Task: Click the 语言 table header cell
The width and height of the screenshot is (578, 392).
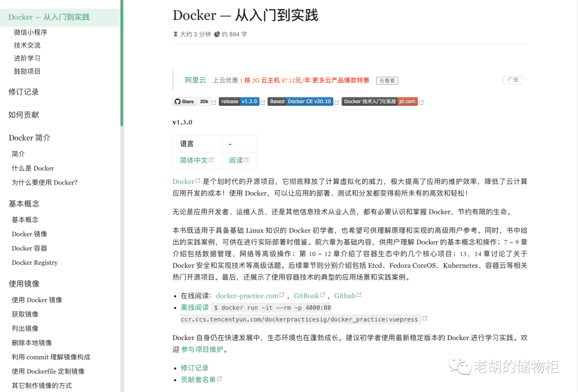Action: pyautogui.click(x=197, y=144)
